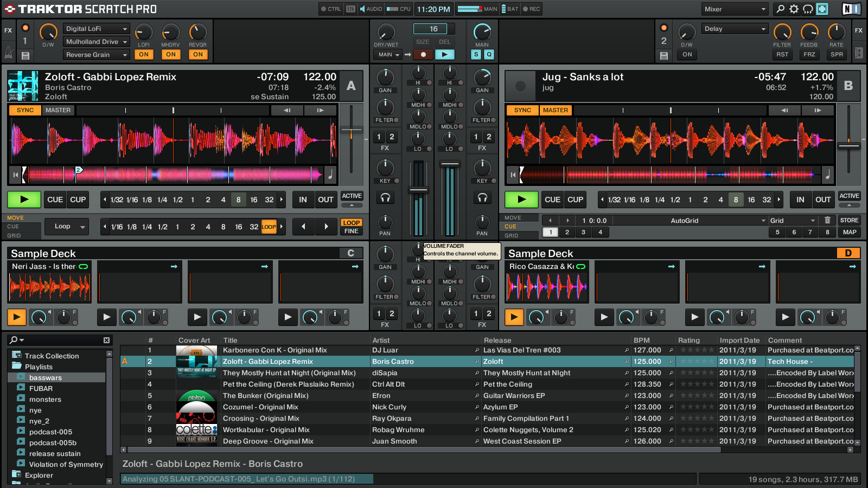Screen dimensions: 868x488
Task: Toggle SYNC on Deck A
Action: [x=25, y=110]
